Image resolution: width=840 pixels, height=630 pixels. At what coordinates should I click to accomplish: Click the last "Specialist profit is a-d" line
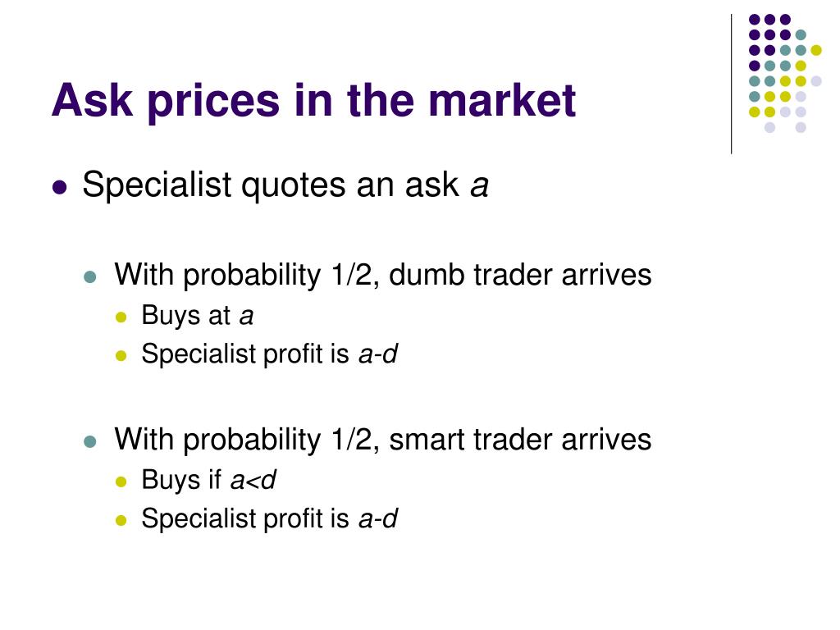[269, 518]
